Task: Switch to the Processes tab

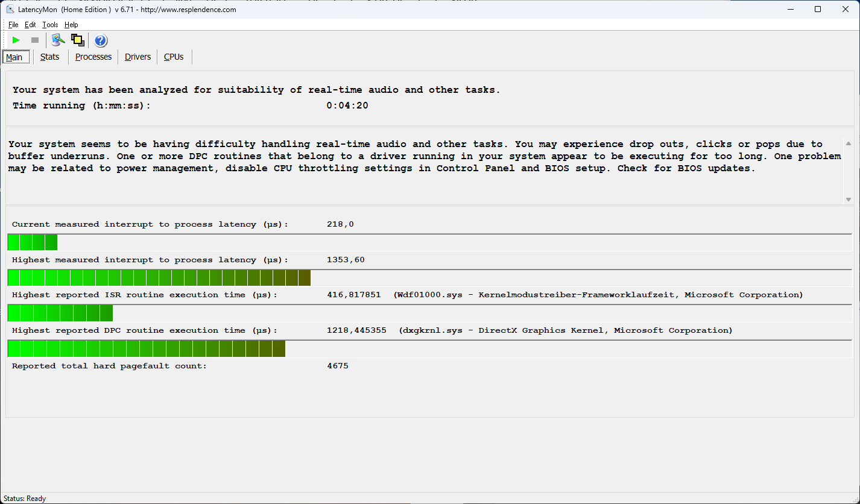Action: pyautogui.click(x=93, y=57)
